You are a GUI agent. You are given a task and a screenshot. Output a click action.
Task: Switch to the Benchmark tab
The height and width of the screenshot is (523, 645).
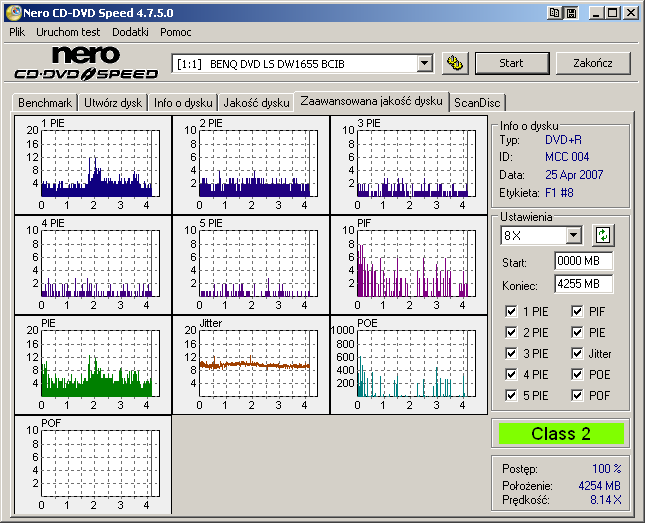[45, 102]
